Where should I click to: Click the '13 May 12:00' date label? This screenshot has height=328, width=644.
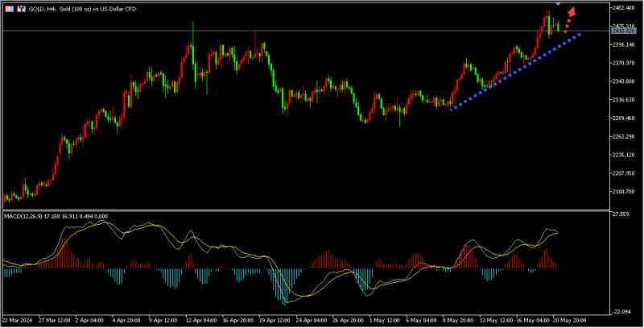pos(496,320)
